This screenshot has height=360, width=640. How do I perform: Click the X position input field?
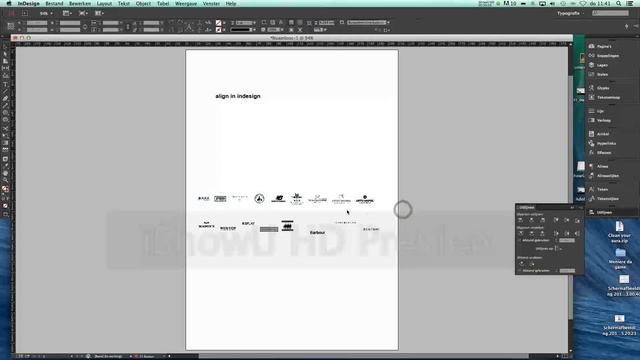(37, 23)
